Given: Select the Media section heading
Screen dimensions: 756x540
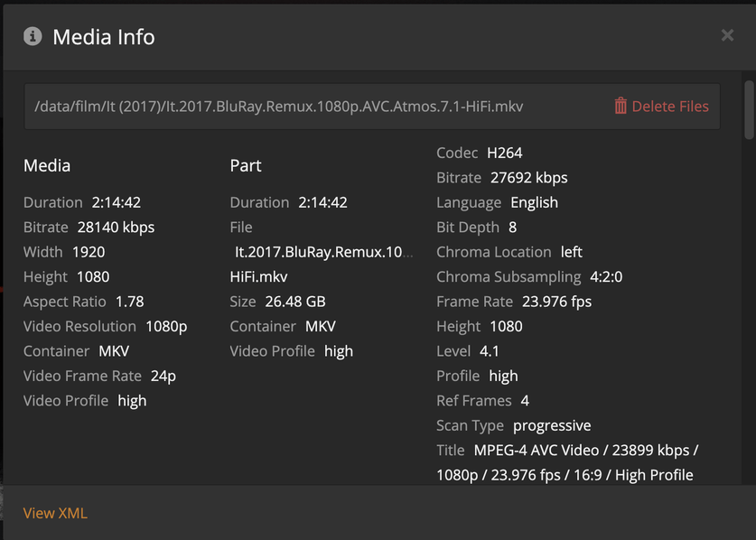Looking at the screenshot, I should pos(47,165).
